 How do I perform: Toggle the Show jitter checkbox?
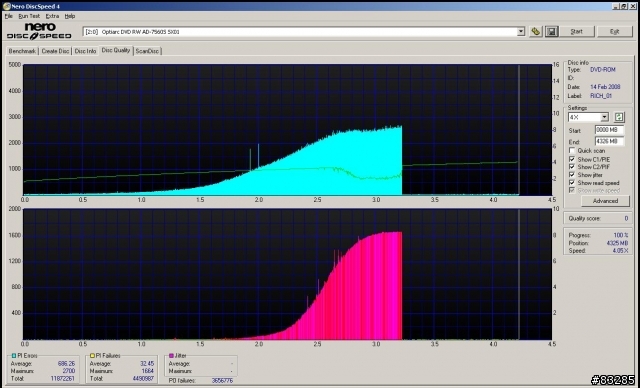point(572,175)
